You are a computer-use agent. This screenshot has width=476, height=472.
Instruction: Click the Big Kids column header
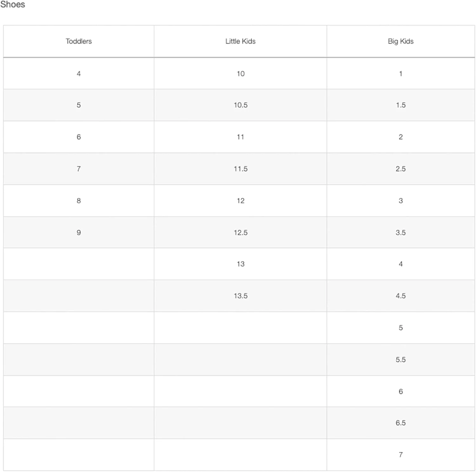click(400, 41)
